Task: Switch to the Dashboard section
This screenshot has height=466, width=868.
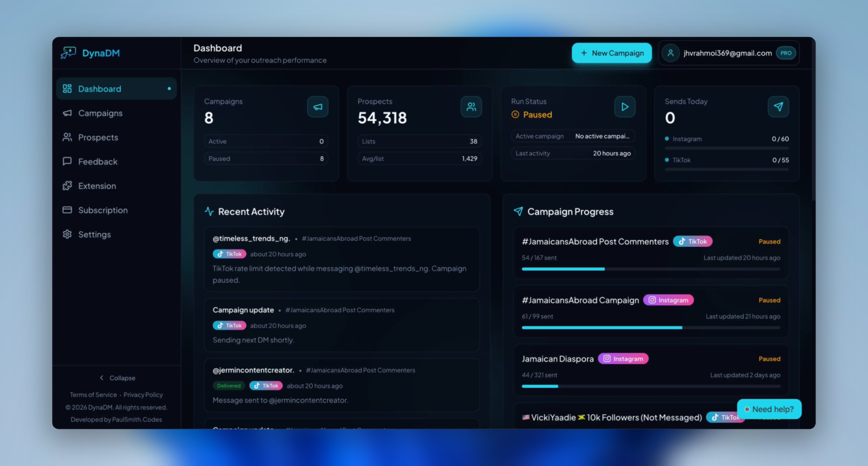Action: (100, 88)
